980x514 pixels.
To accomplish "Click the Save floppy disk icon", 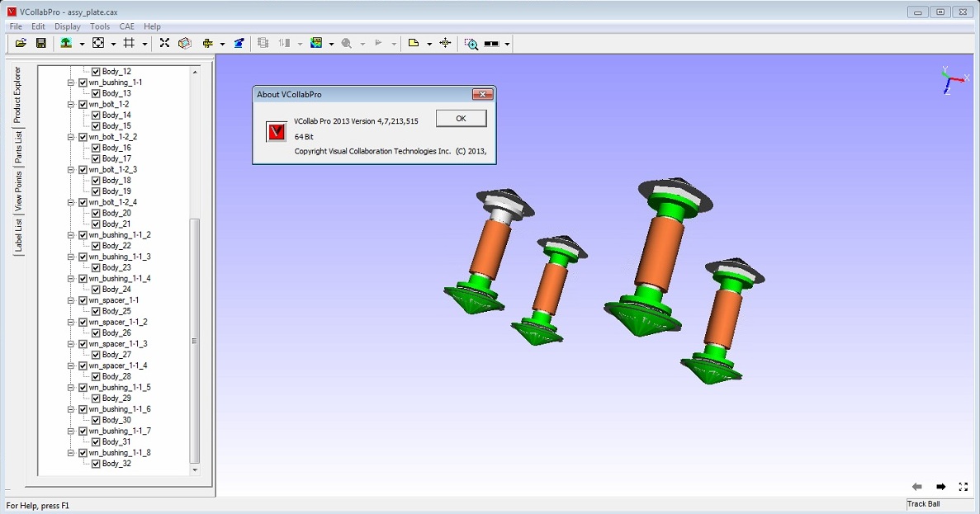I will [41, 43].
